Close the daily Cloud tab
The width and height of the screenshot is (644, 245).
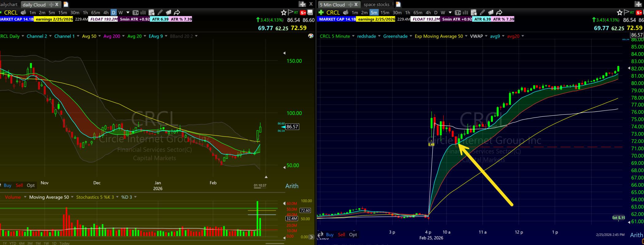pyautogui.click(x=57, y=4)
